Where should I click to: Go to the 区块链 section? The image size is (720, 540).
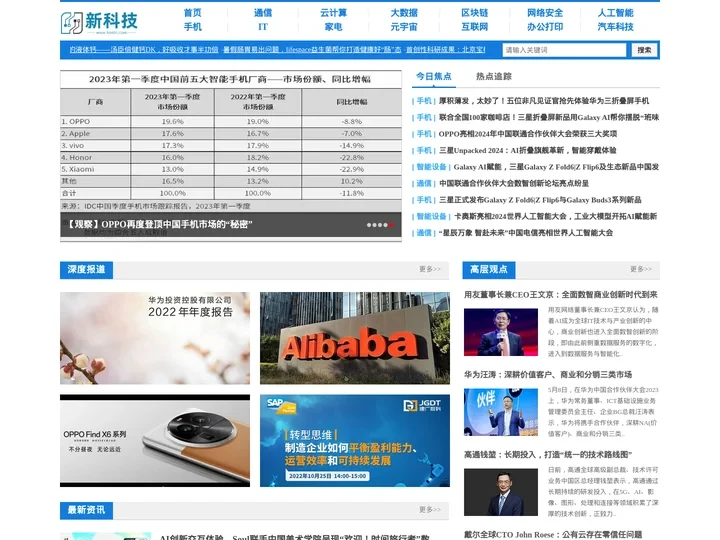[474, 13]
